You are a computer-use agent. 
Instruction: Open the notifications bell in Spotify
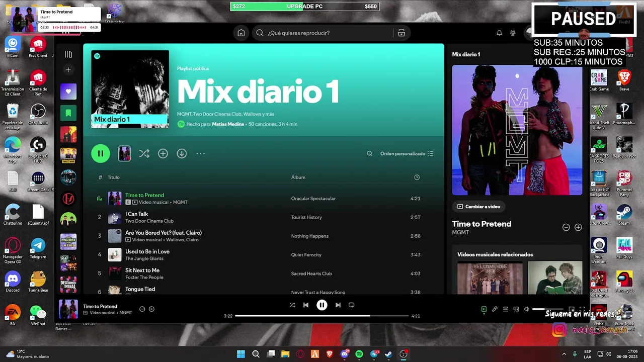499,33
